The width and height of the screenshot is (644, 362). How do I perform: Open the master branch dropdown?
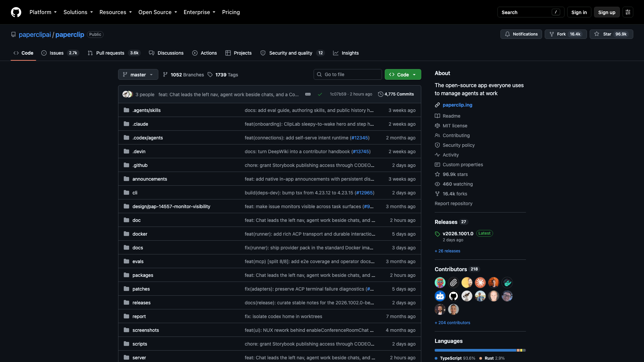[x=138, y=74]
